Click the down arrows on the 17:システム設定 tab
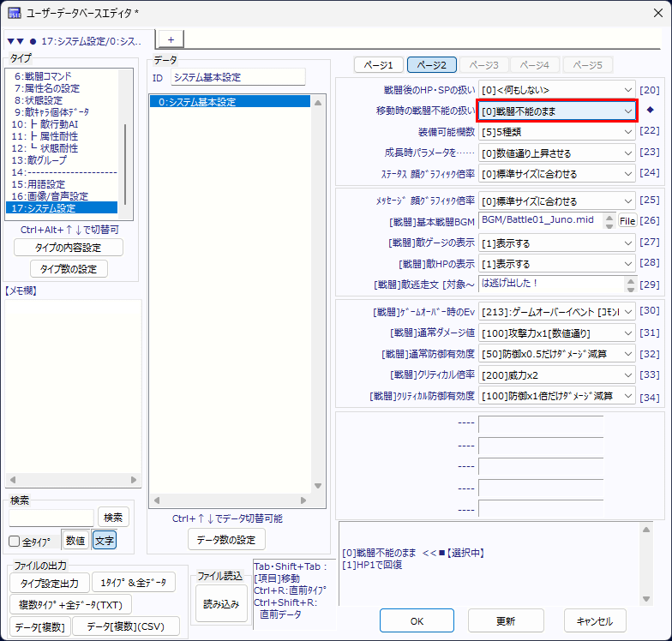Image resolution: width=672 pixels, height=641 pixels. 15,41
